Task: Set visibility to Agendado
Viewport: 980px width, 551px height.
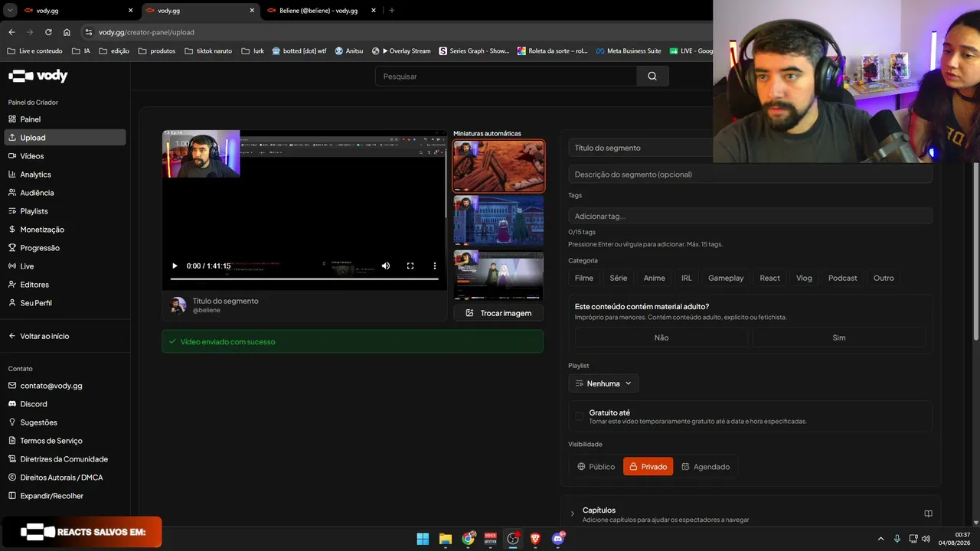Action: tap(706, 467)
